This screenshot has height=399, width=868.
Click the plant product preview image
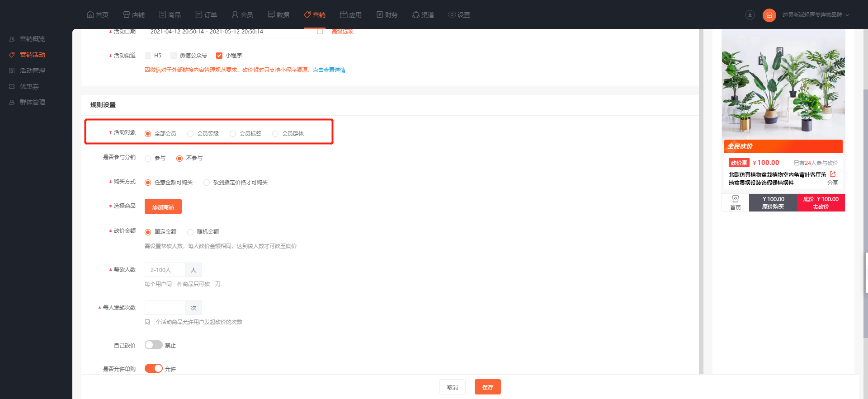click(783, 84)
